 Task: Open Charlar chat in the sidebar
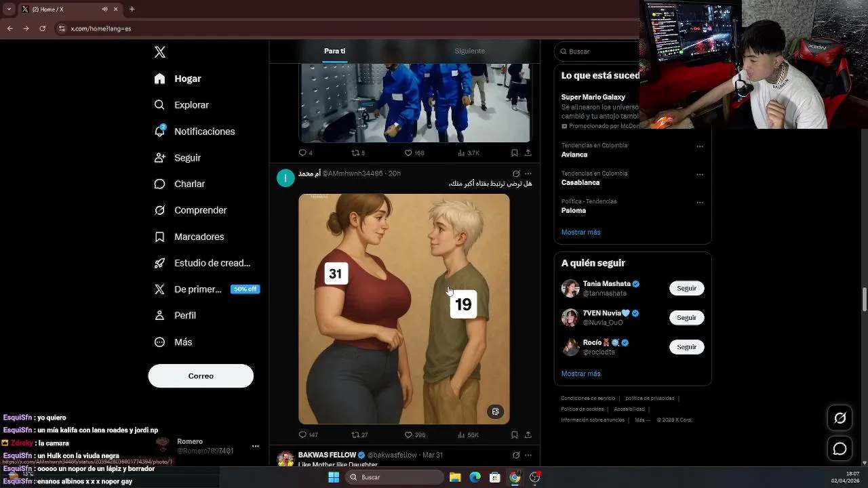pos(179,184)
